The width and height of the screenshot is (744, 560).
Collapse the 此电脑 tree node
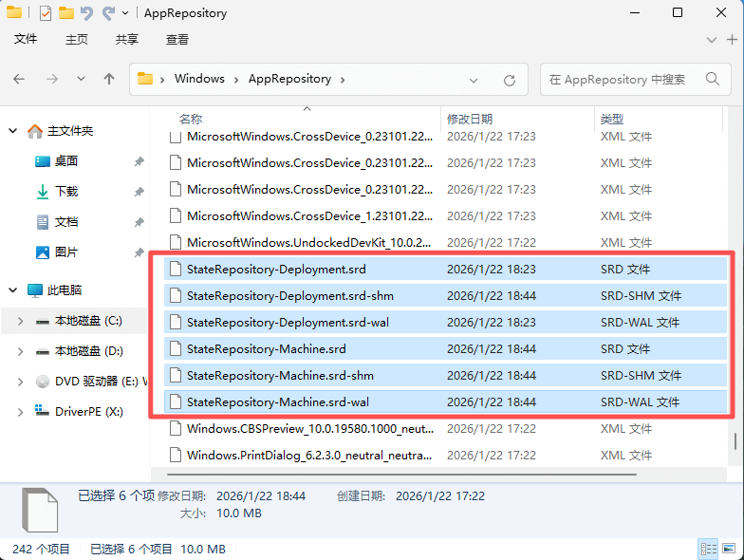13,290
